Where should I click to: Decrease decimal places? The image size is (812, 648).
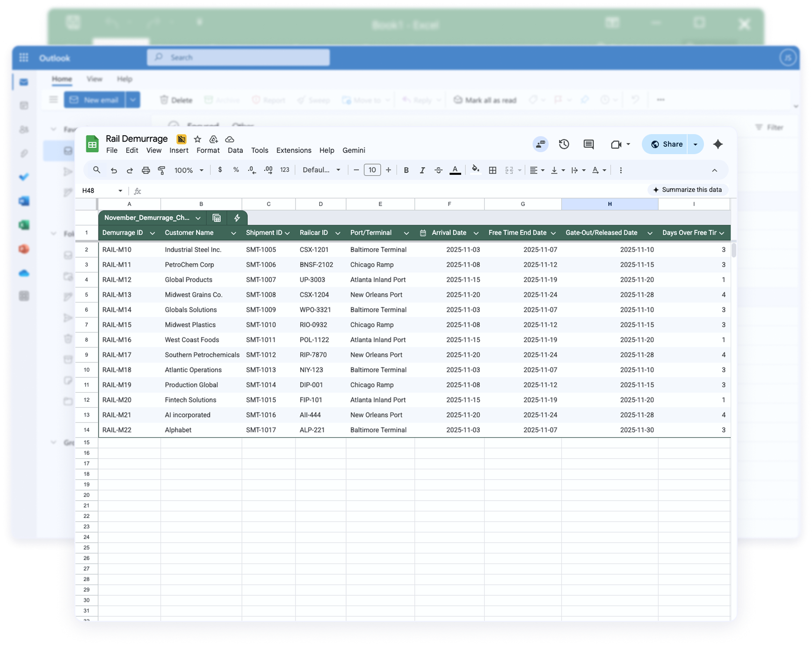pos(252,170)
